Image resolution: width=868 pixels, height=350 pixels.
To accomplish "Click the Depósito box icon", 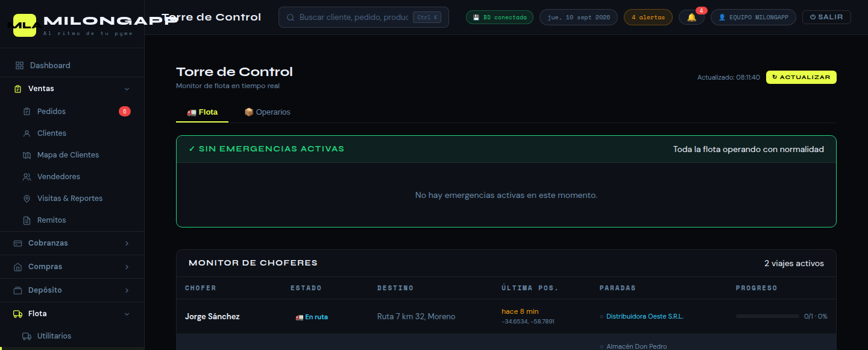I will (18, 290).
